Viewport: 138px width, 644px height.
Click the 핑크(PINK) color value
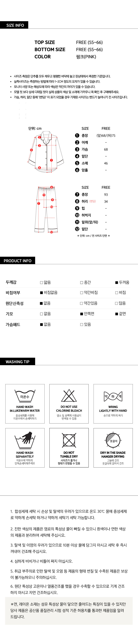(86, 57)
